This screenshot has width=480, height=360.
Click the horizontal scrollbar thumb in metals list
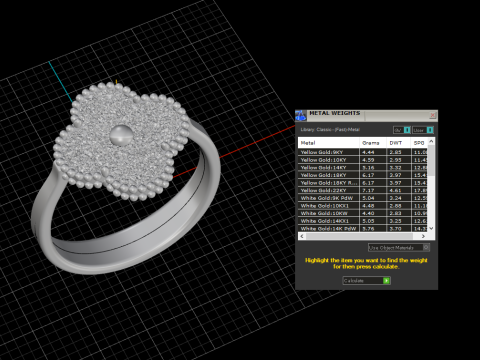pos(359,236)
